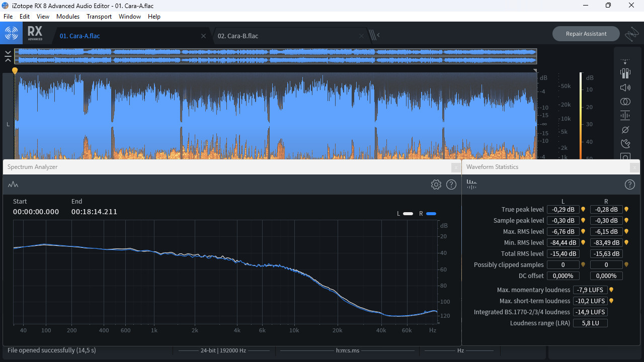Click the Spectrum Analyzer waveform mode icon

click(x=13, y=185)
